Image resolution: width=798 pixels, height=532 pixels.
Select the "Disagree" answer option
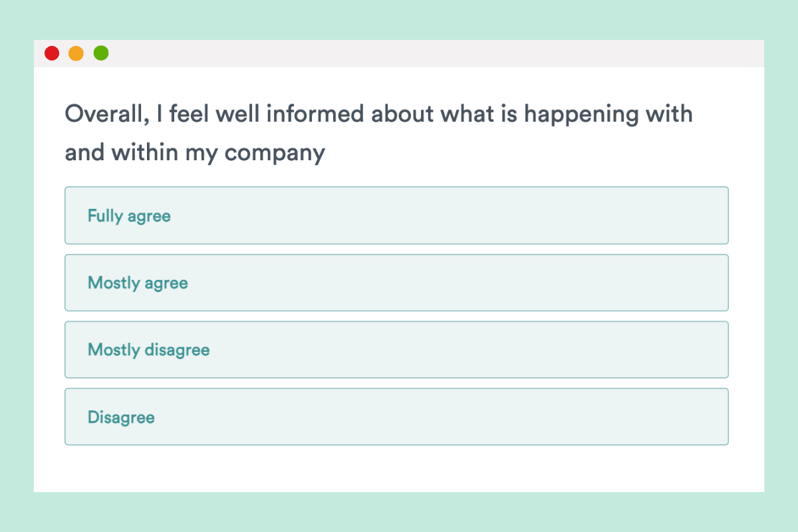[396, 417]
